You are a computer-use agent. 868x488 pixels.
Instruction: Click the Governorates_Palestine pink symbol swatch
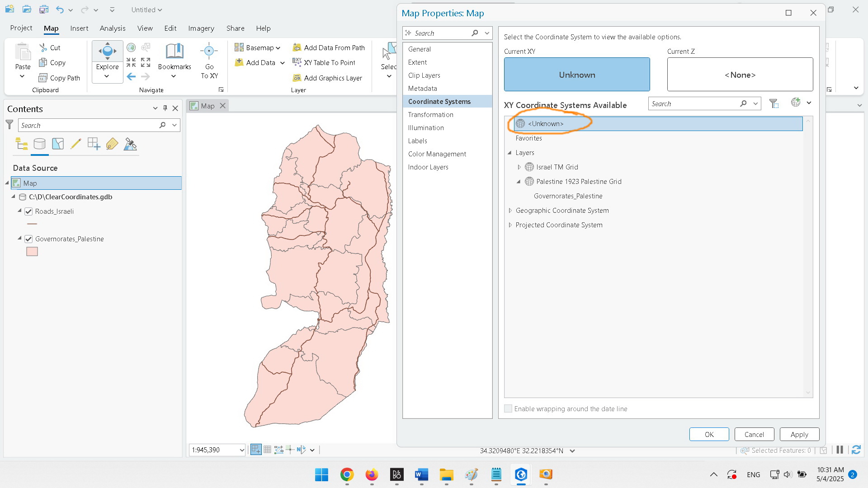click(32, 252)
